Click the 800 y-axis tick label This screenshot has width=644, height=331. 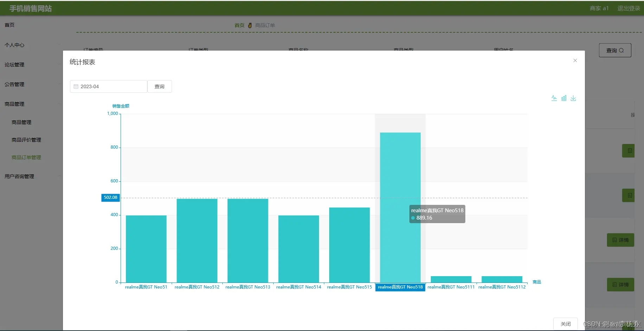pos(114,147)
